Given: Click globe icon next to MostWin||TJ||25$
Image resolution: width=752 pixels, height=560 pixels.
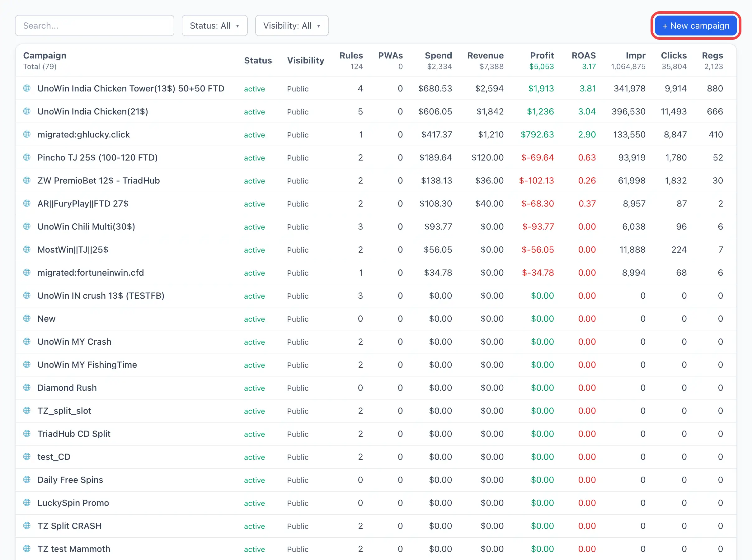Looking at the screenshot, I should coord(27,250).
